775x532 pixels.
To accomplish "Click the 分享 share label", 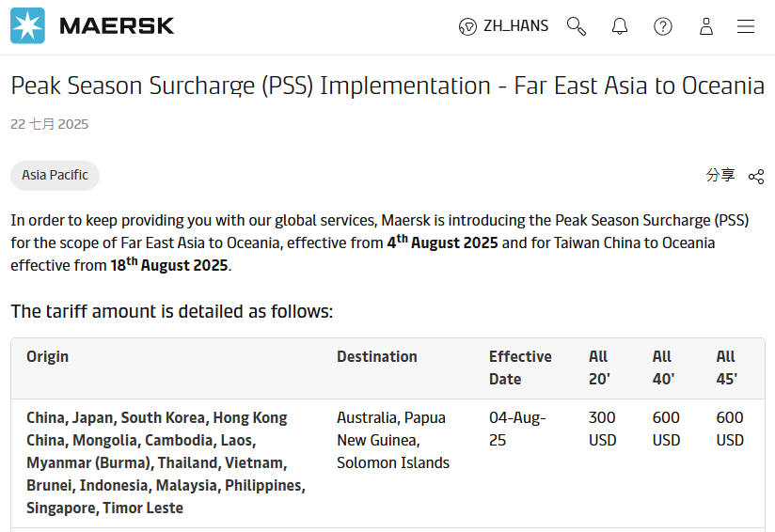I will (x=720, y=175).
